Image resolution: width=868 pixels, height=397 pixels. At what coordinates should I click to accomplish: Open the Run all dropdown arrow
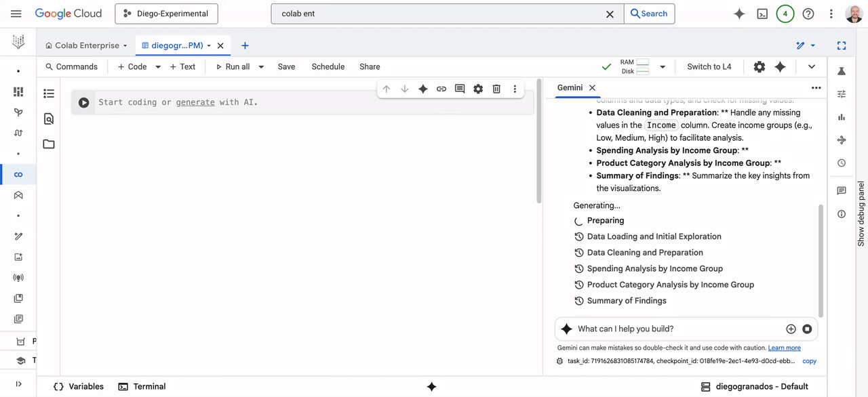click(x=261, y=66)
